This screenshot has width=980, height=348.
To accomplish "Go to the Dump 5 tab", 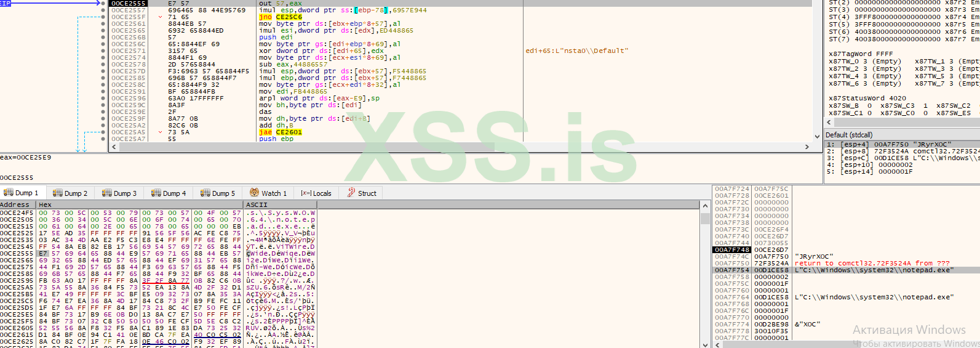I will pyautogui.click(x=218, y=193).
